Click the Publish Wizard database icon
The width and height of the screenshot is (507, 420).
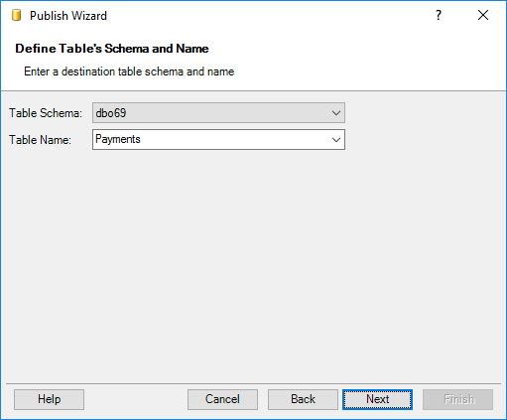point(16,16)
